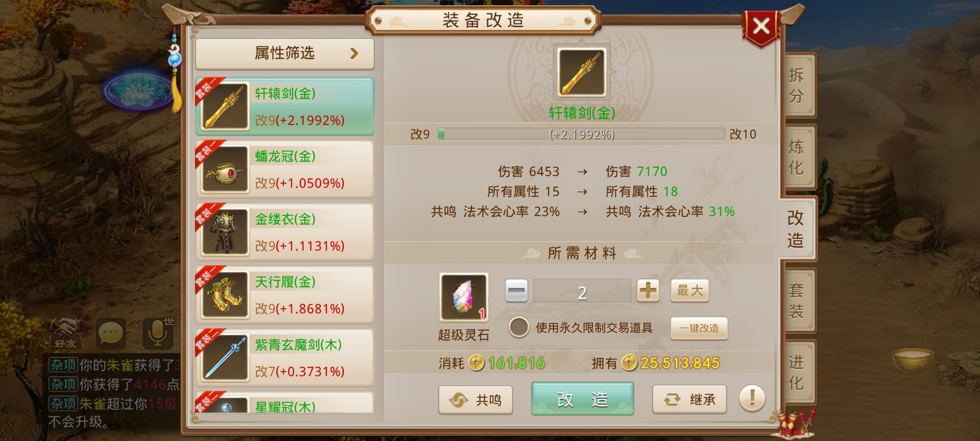The height and width of the screenshot is (441, 980).
Task: Click the green 改造 button
Action: 582,399
